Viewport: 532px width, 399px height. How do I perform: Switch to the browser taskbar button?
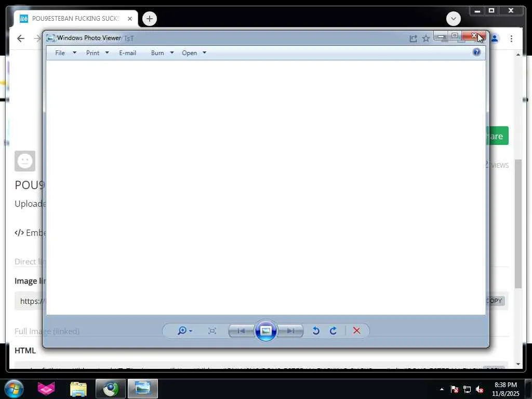point(111,389)
